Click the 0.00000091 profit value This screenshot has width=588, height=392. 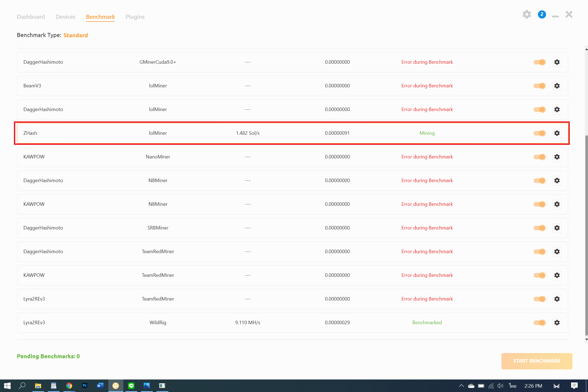337,133
